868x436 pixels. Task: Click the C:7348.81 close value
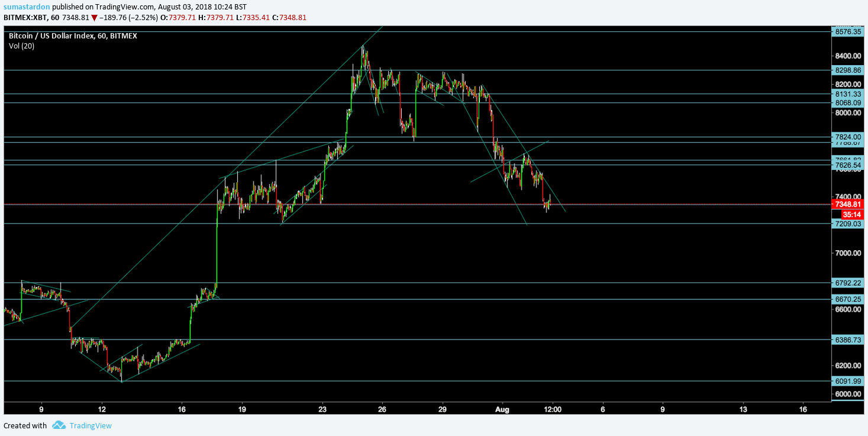289,18
